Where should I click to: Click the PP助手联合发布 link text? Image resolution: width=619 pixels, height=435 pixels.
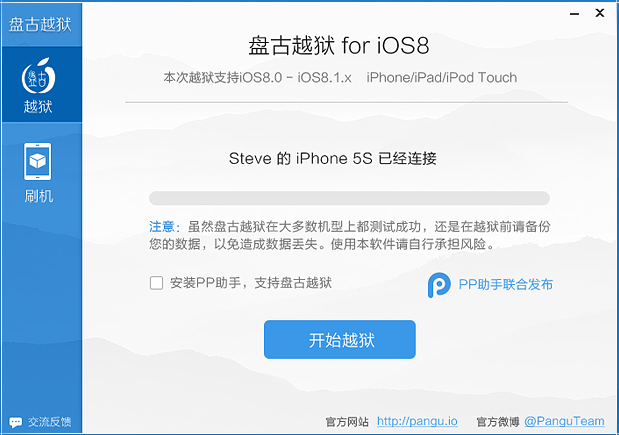[505, 284]
